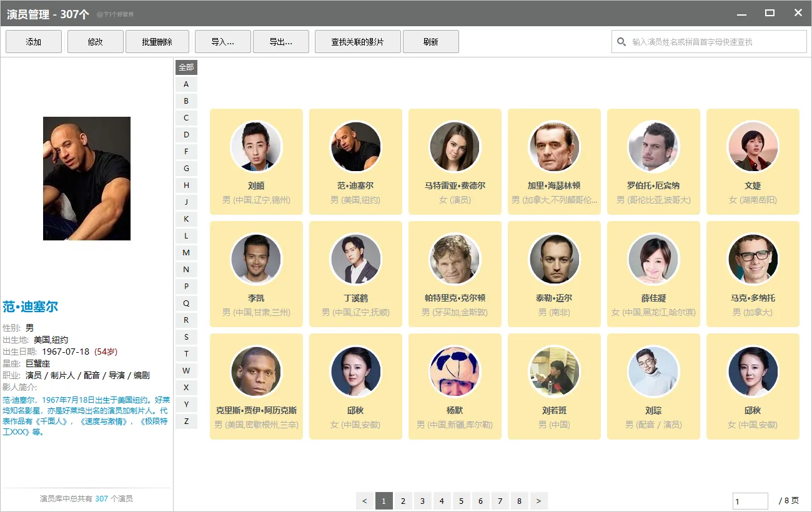Screen dimensions: 812x512
Task: Click the page number input box
Action: (750, 501)
